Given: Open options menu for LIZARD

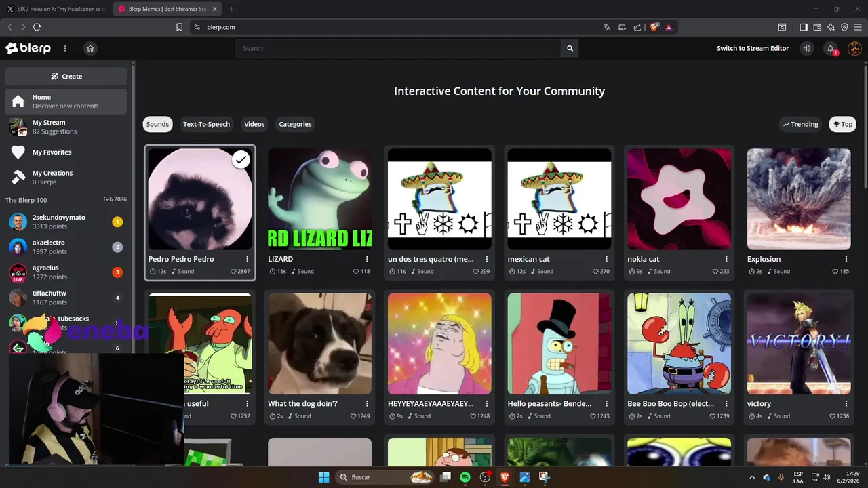Looking at the screenshot, I should [x=367, y=259].
